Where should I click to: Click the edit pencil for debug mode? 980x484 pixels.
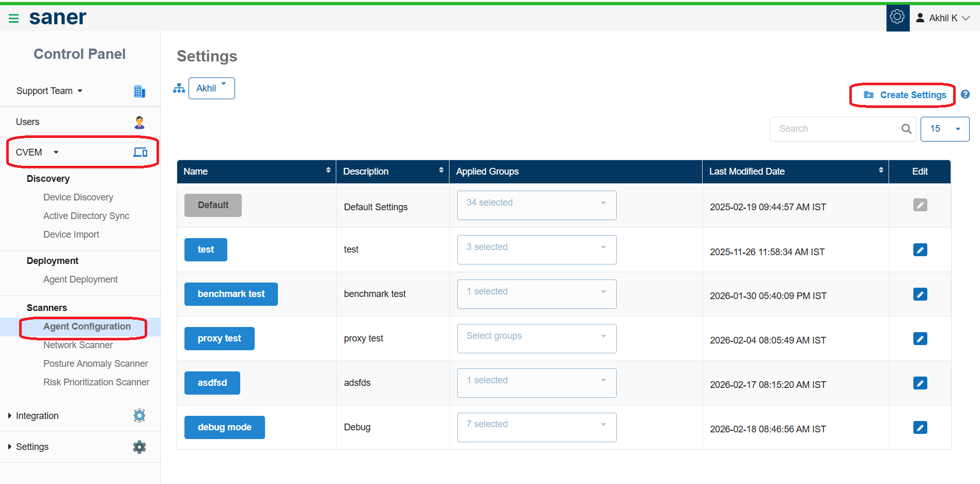(x=920, y=428)
